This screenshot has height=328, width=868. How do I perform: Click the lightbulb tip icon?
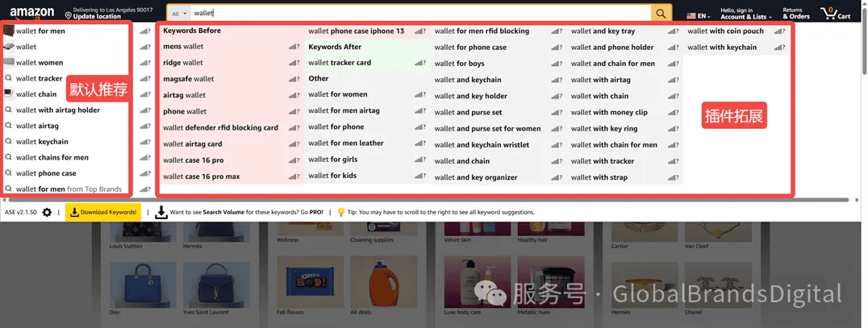click(341, 213)
